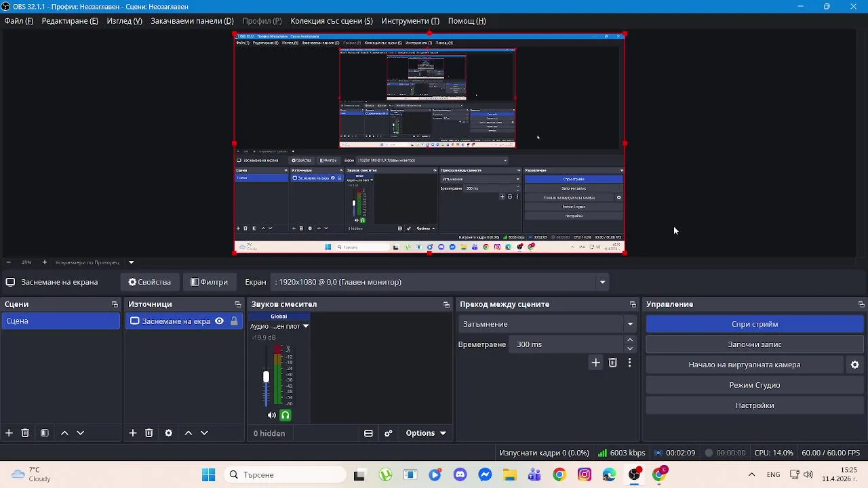Increase transition duration with up arrow
868x488 pixels.
click(630, 340)
